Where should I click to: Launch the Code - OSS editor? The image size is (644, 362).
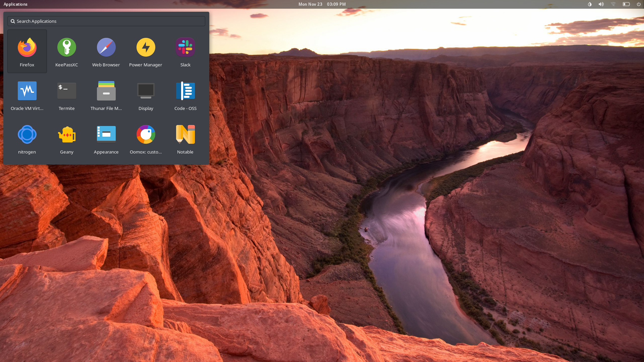coord(185,95)
